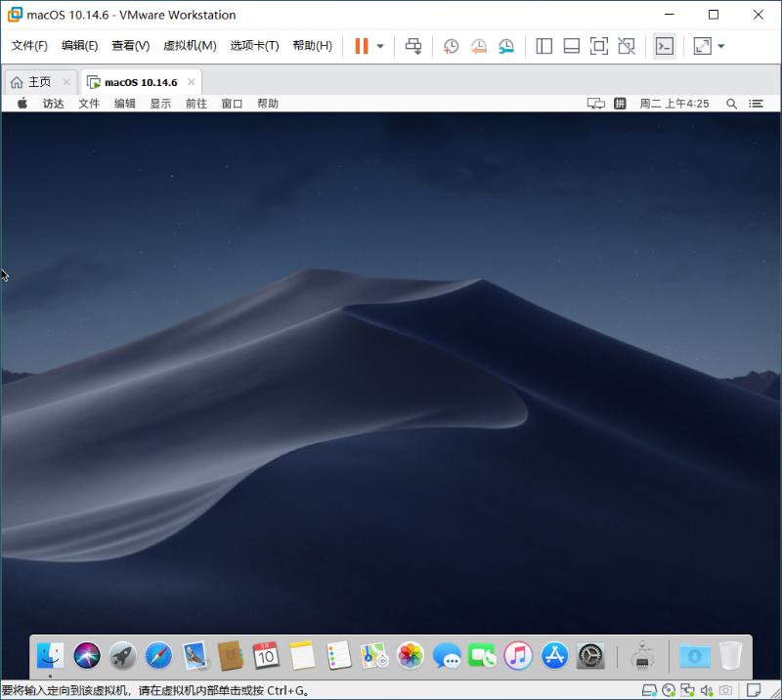
Task: Launch Siri from the Dock
Action: (x=83, y=656)
